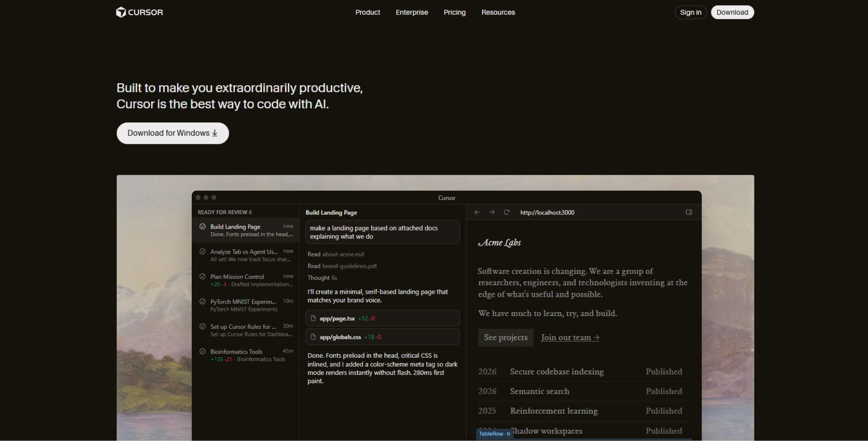Viewport: 868px width, 441px height.
Task: Click the file icon beside app/globals.css
Action: pyautogui.click(x=313, y=336)
